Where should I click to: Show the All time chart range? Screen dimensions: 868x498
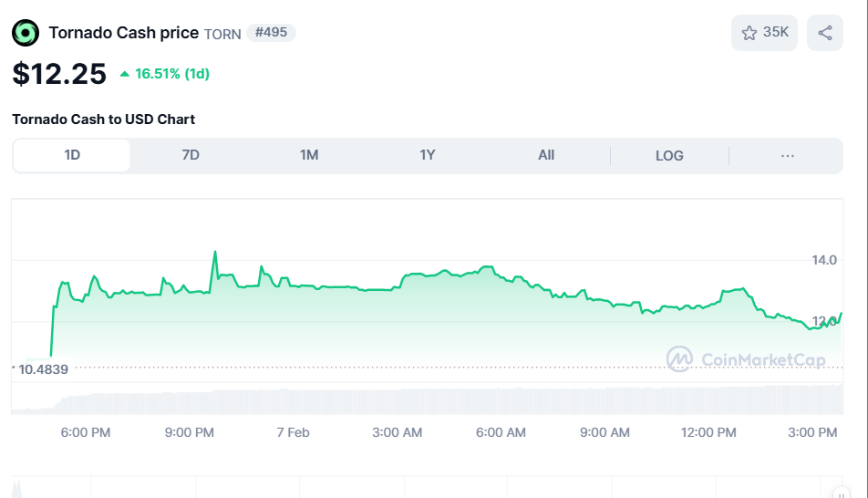pyautogui.click(x=546, y=155)
